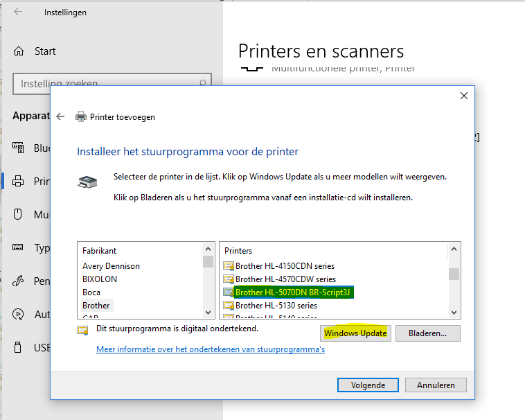Open the keyboard typing sidebar icon
This screenshot has height=420, width=525.
click(18, 247)
